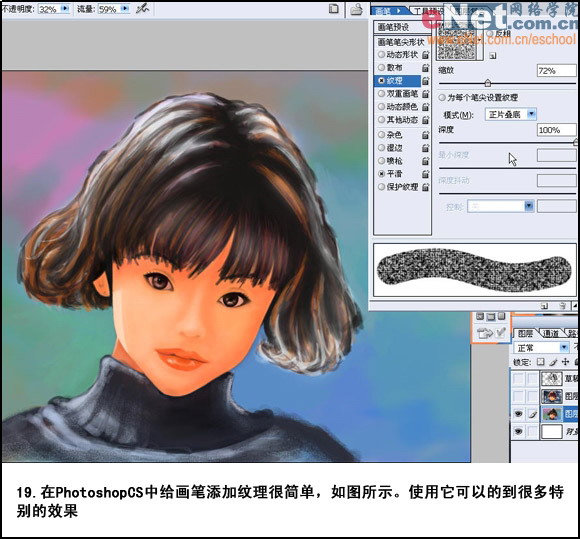Screen dimensions: 580x539
Task: Check 为每个笔尖设置纹理 option
Action: (442, 98)
